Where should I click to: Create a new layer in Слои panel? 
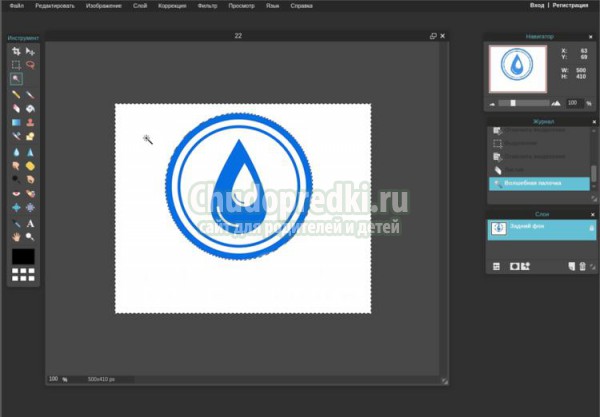coord(572,266)
